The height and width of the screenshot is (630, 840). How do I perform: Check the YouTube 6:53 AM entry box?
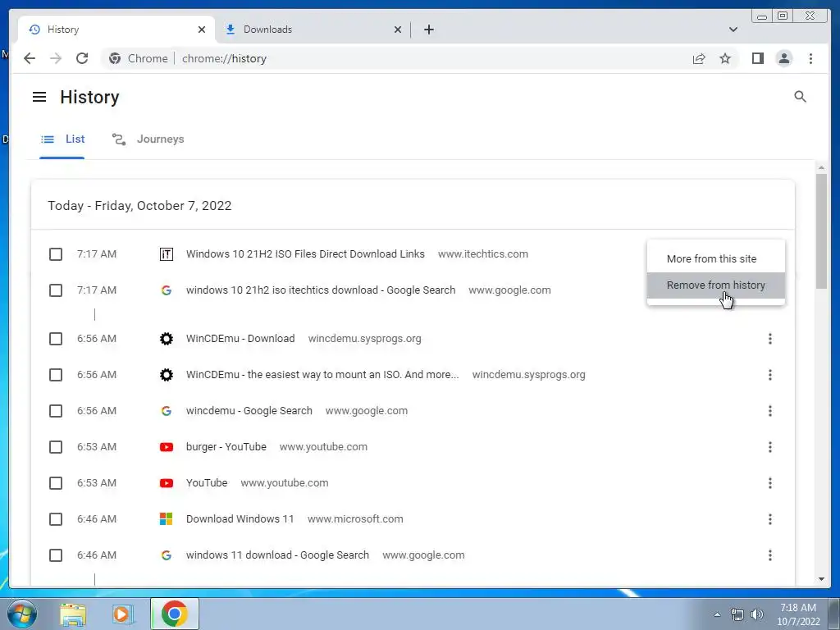(x=56, y=483)
